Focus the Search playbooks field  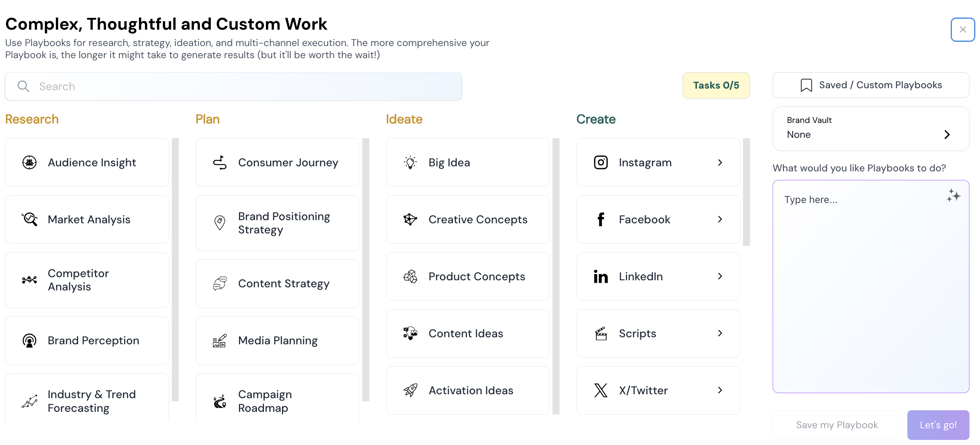point(233,86)
